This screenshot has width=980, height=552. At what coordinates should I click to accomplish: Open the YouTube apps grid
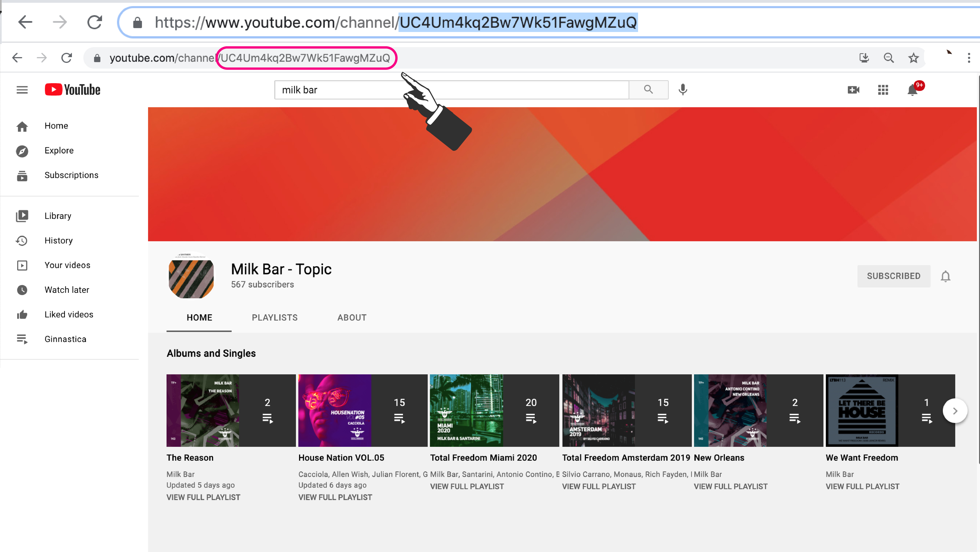(x=883, y=90)
